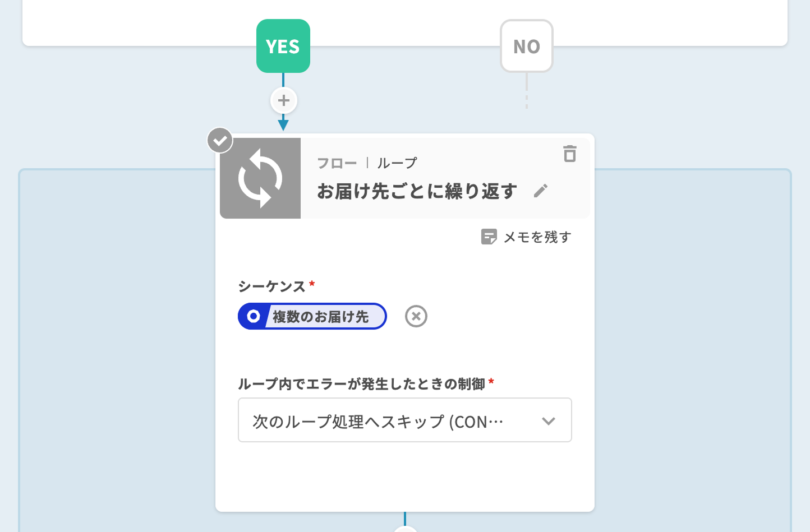Image resolution: width=810 pixels, height=532 pixels.
Task: Click the gray loop cycle icon
Action: point(260,178)
